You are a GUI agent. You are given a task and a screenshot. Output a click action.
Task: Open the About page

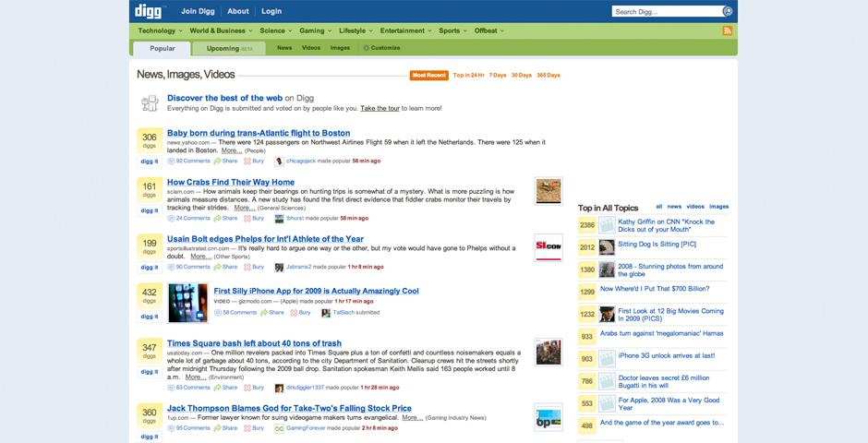(x=238, y=11)
